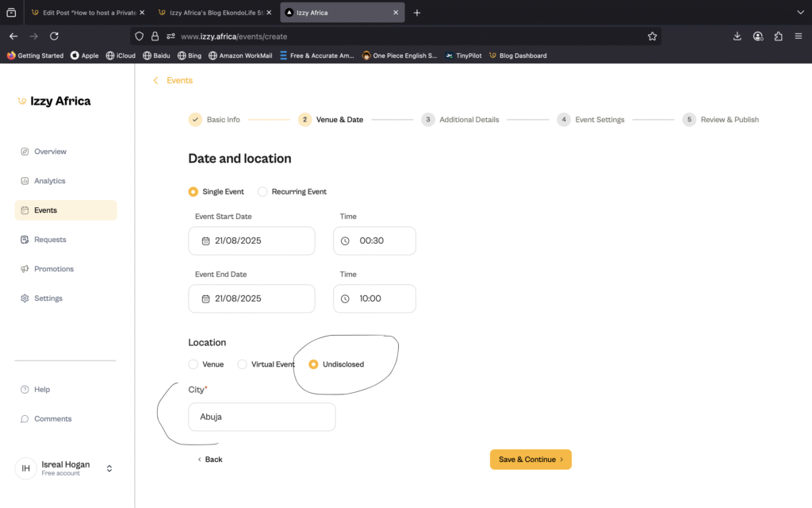Viewport: 812px width, 508px height.
Task: Click the Help question mark icon
Action: [x=25, y=390]
